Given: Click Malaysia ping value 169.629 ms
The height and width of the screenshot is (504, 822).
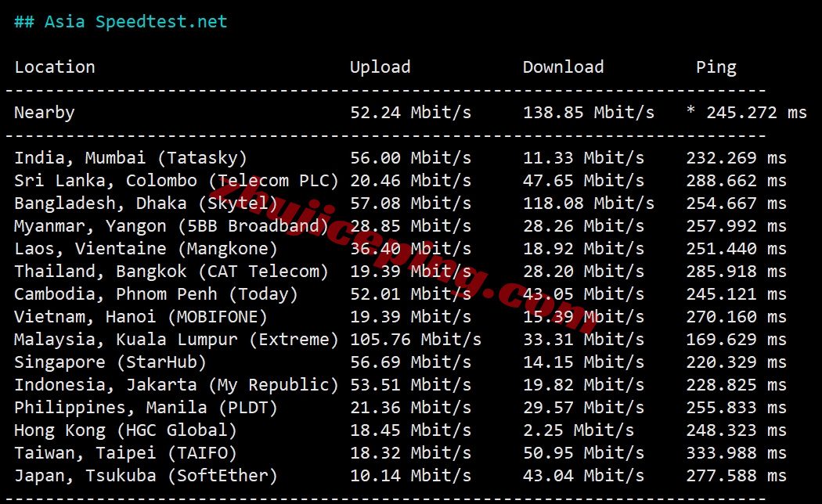Looking at the screenshot, I should point(737,340).
